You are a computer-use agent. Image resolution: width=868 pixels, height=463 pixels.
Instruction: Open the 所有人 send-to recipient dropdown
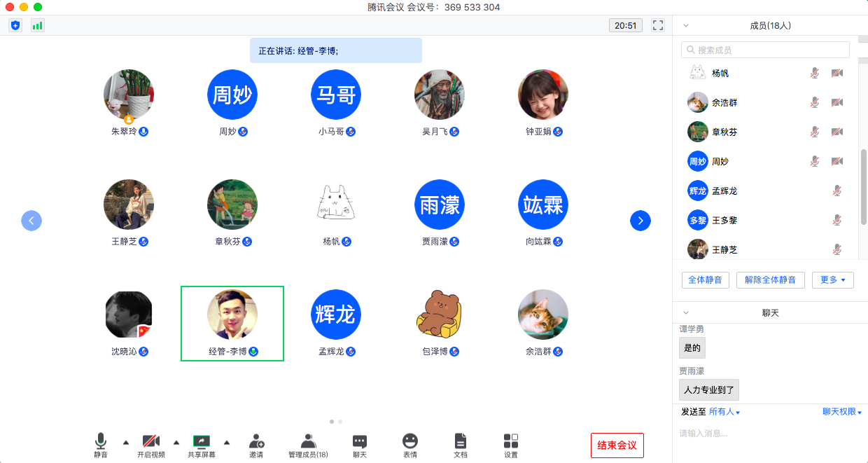pyautogui.click(x=724, y=412)
